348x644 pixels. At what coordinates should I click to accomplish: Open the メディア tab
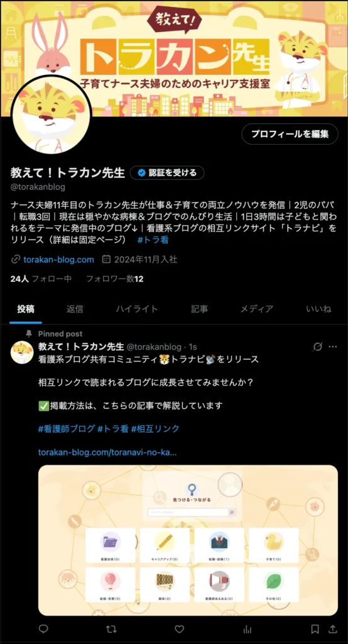pos(256,309)
